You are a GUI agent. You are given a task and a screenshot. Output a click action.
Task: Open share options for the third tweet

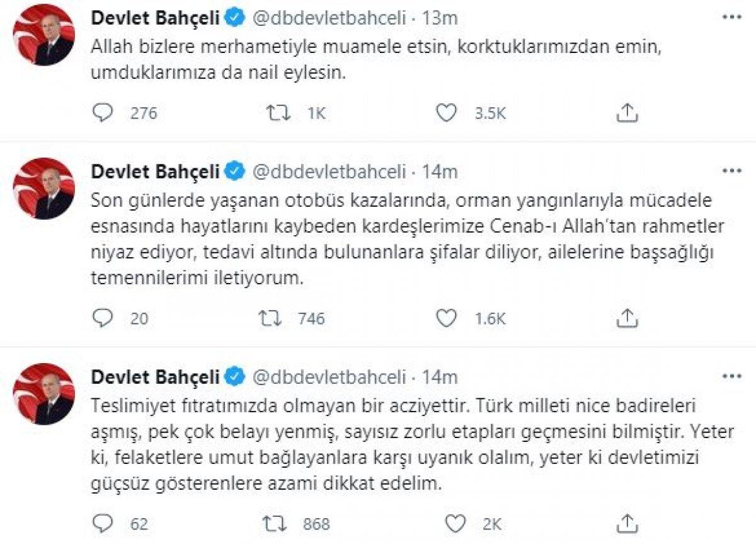627,523
